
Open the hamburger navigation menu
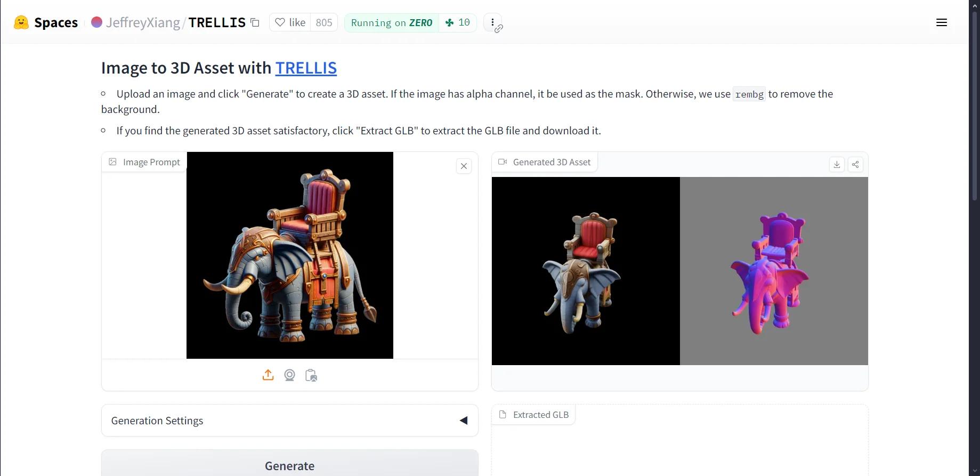(942, 22)
